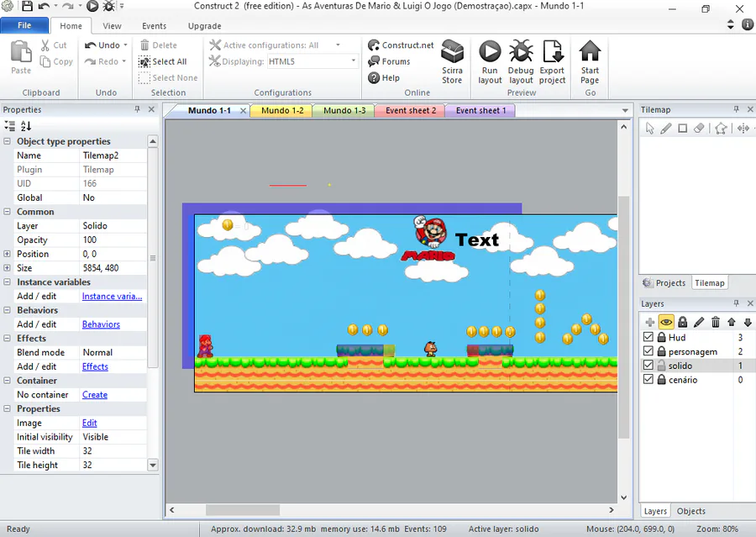Expand the Size property

[x=7, y=268]
